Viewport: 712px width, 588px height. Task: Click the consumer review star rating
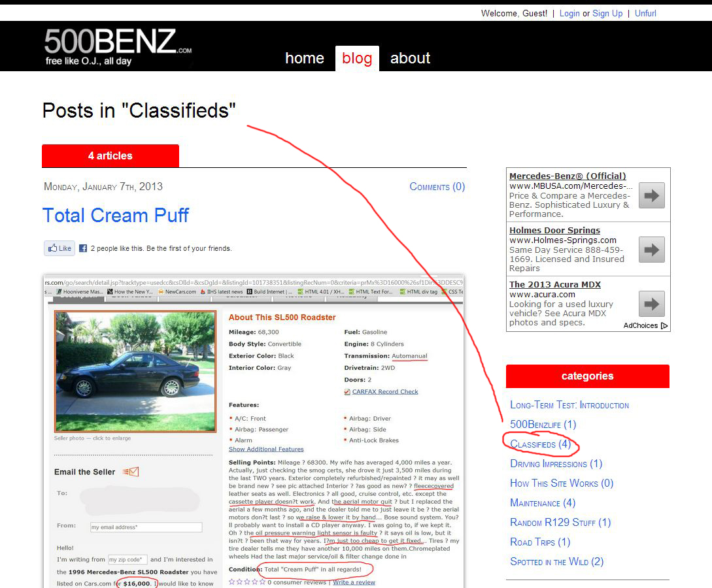pyautogui.click(x=247, y=581)
